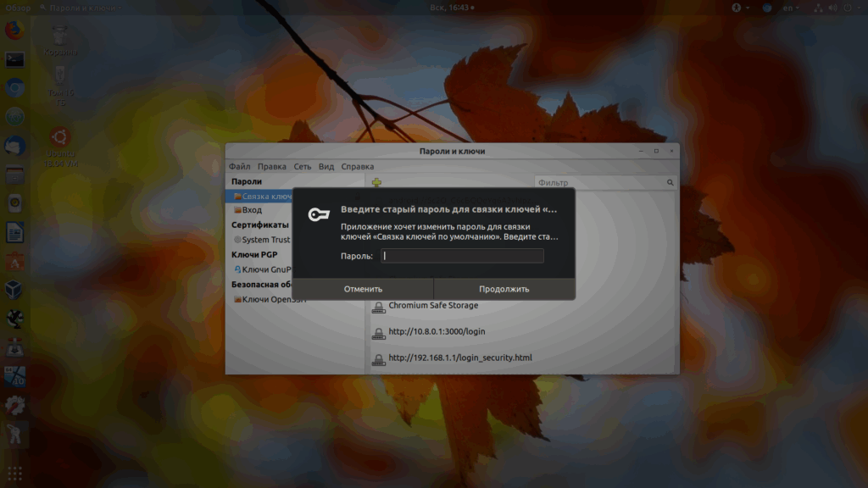This screenshot has width=868, height=488.
Task: Open the accessibility menu in top bar
Action: point(740,8)
